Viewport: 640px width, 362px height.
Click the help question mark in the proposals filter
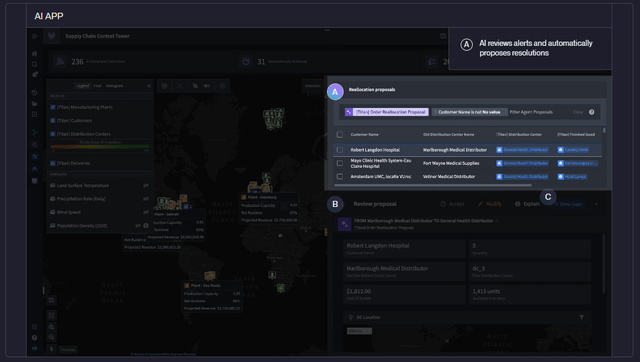click(x=591, y=112)
